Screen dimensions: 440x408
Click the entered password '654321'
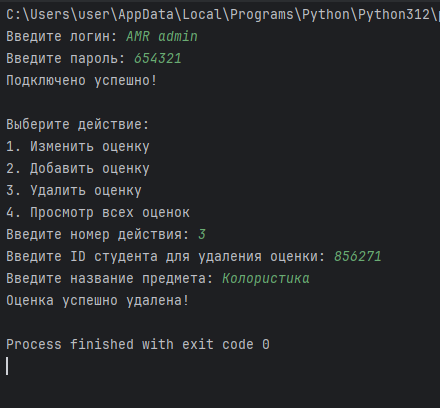158,58
